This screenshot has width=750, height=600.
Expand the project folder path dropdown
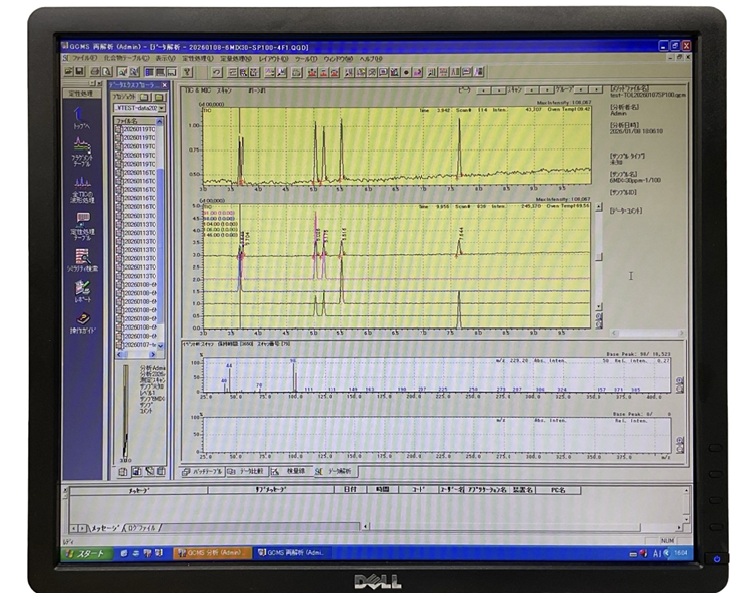click(161, 108)
